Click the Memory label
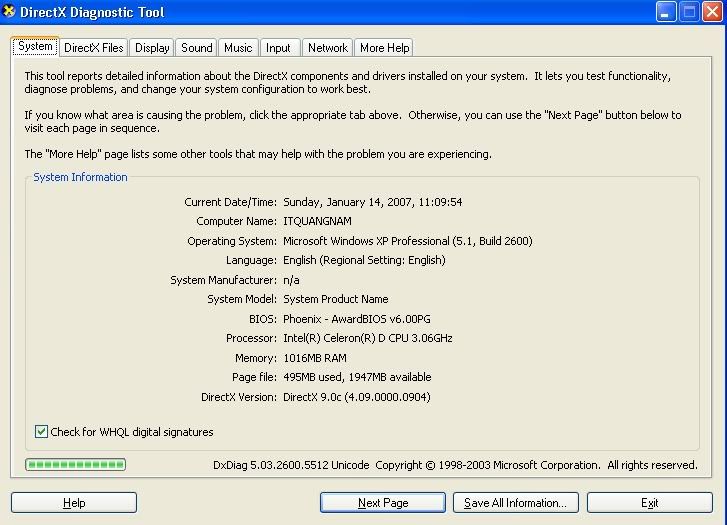Image resolution: width=727 pixels, height=525 pixels. pos(256,358)
